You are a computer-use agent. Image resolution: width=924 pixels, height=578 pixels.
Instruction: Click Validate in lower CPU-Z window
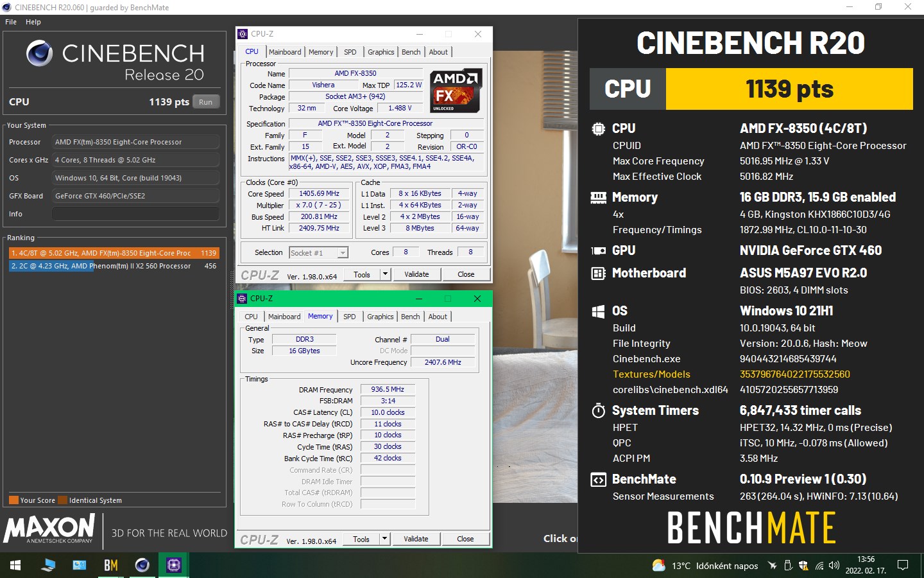pyautogui.click(x=416, y=539)
